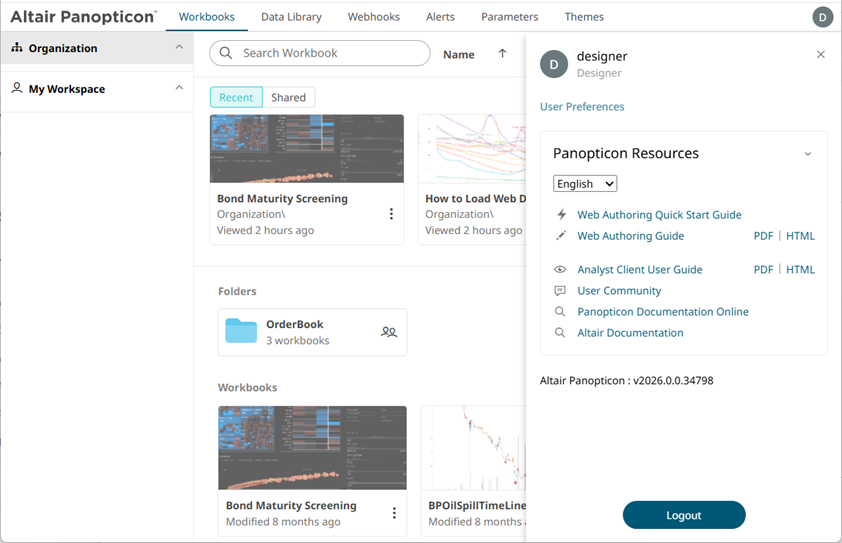Open the Webhooks tab
This screenshot has width=842, height=543.
click(x=374, y=17)
